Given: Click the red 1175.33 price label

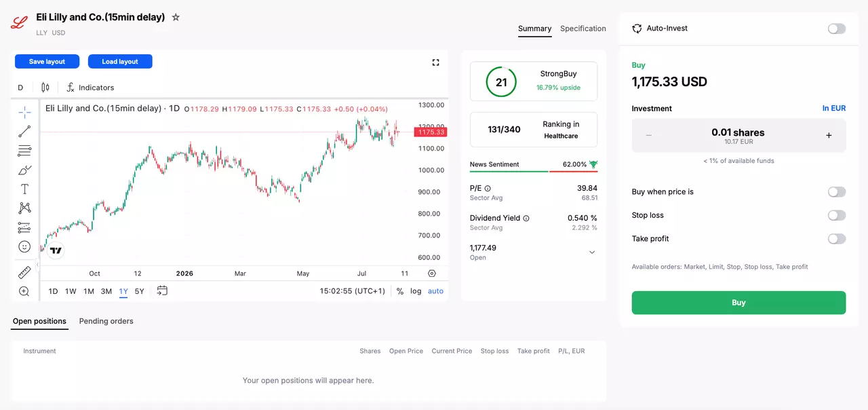Looking at the screenshot, I should [x=431, y=132].
